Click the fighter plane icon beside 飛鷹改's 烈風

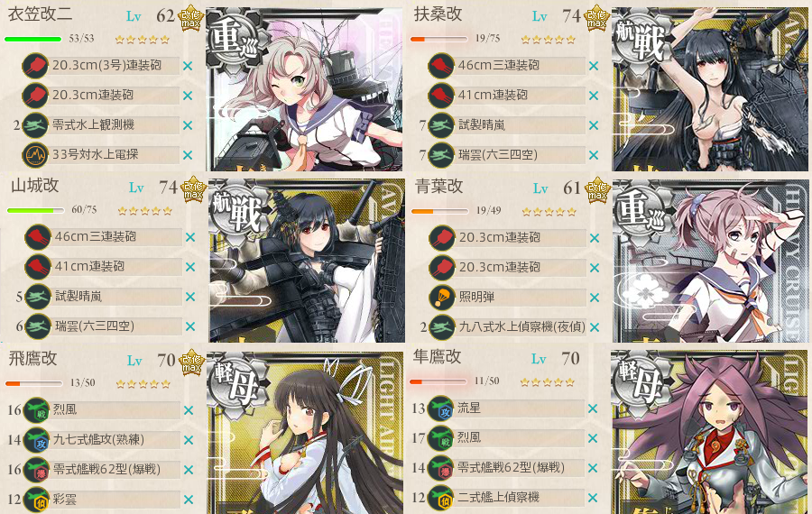pos(36,410)
